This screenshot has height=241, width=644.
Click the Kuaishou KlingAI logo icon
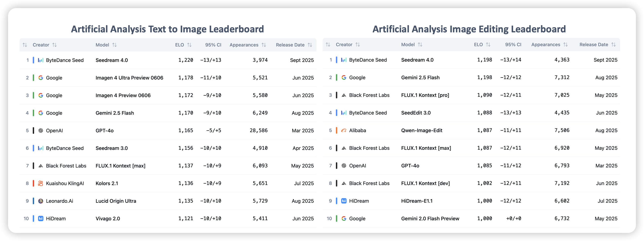point(41,183)
